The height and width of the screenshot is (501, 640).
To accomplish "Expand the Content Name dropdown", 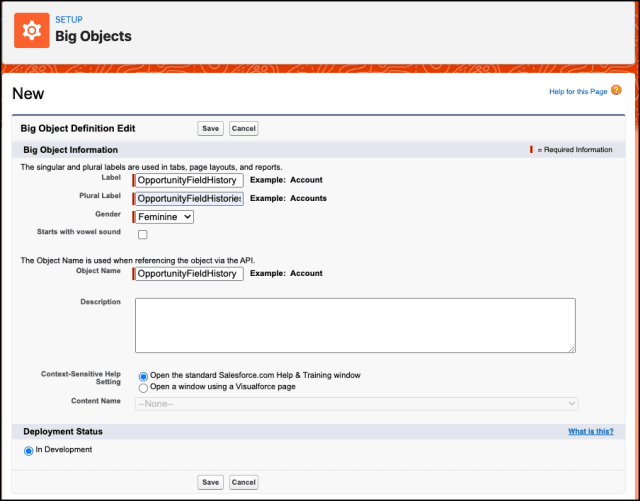I will point(356,403).
